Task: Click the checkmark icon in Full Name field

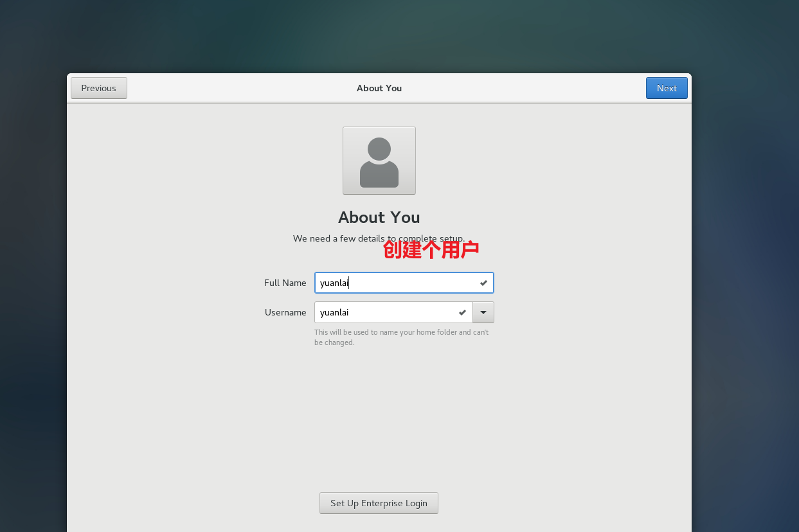Action: coord(483,283)
